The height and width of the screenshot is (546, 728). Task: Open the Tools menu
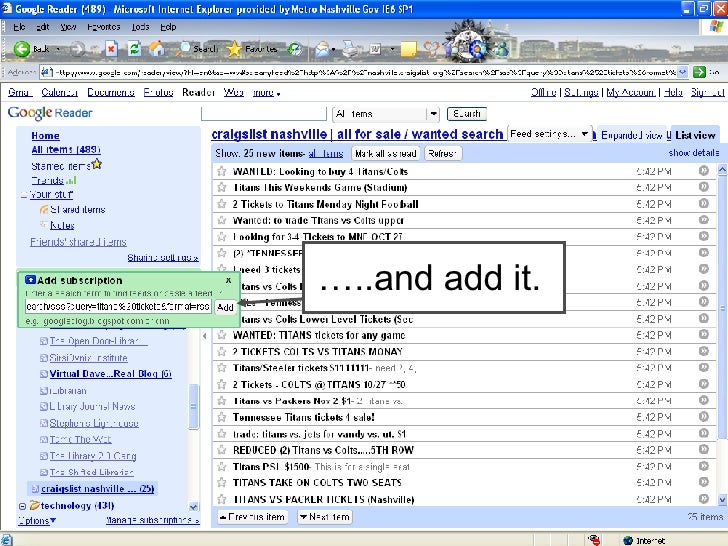pos(140,27)
